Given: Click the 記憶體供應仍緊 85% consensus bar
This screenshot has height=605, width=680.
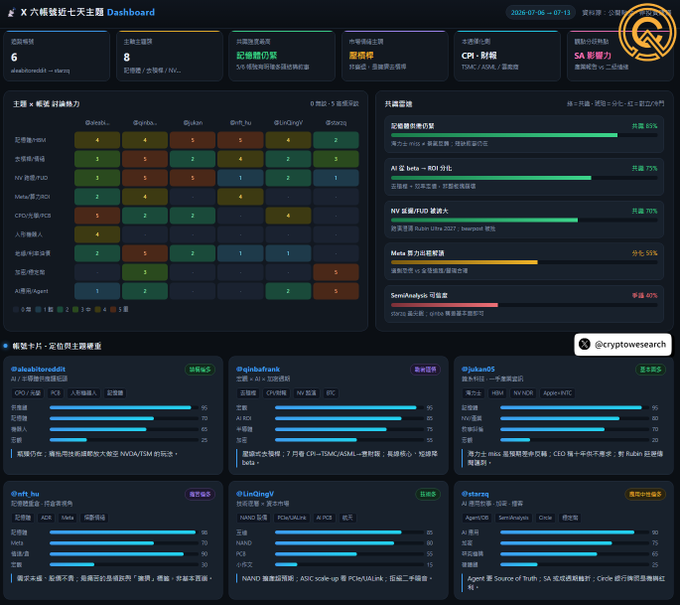Looking at the screenshot, I should point(524,135).
